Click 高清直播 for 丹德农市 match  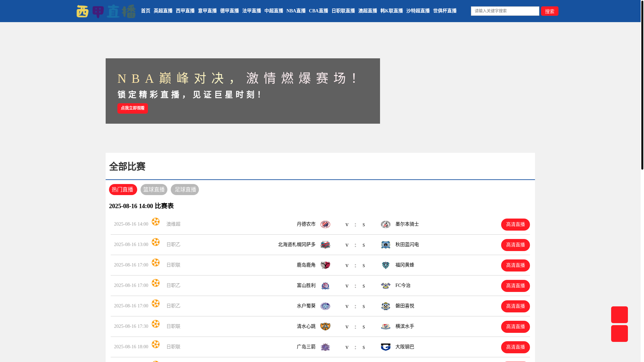[x=516, y=225]
